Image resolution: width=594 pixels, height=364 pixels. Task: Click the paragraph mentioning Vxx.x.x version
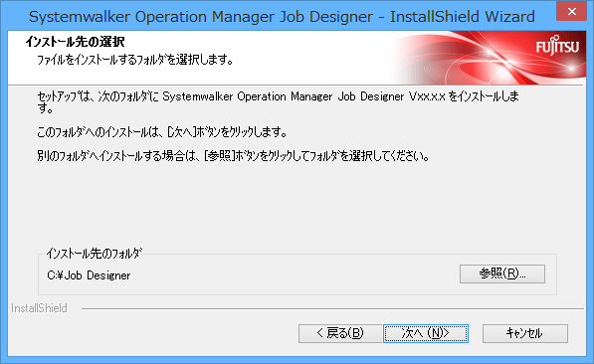[x=278, y=102]
